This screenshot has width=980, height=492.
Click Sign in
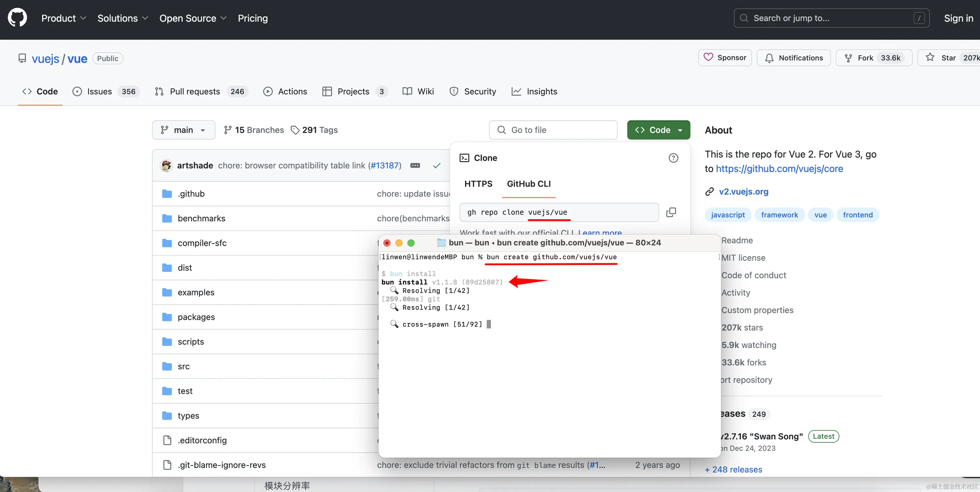[x=958, y=18]
